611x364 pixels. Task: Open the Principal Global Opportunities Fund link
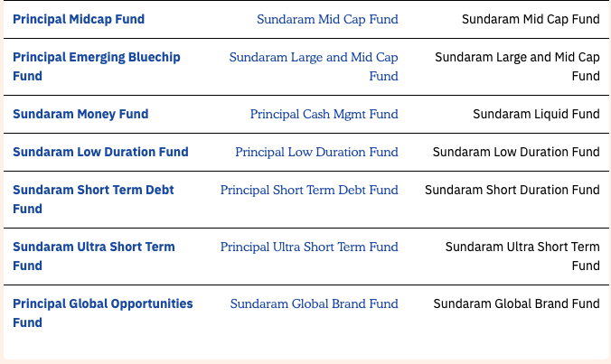(103, 313)
